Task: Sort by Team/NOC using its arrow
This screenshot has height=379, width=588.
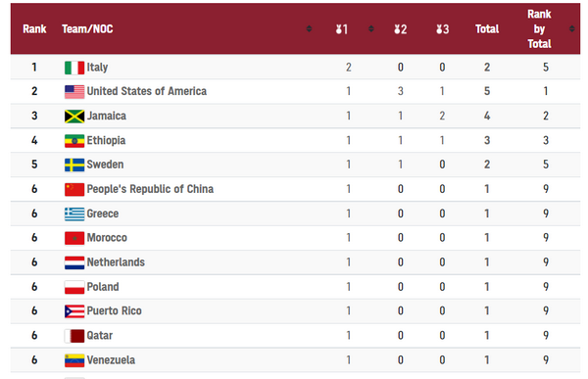Action: tap(309, 28)
